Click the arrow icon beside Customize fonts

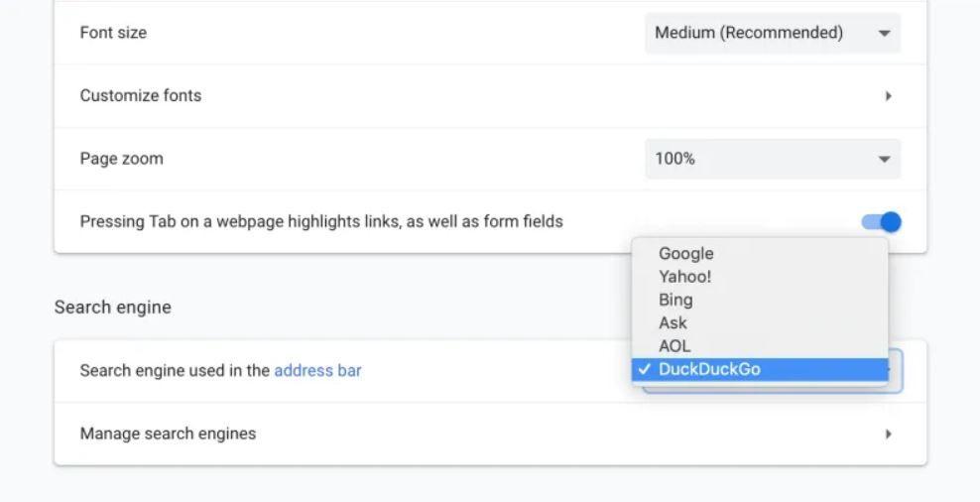pos(888,96)
